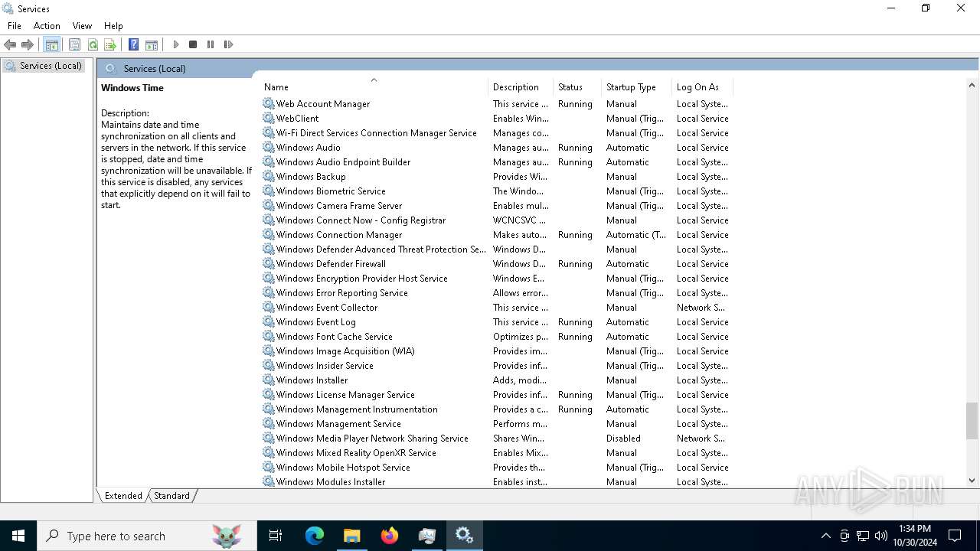Select Windows Management Instrumentation service

tap(496, 409)
